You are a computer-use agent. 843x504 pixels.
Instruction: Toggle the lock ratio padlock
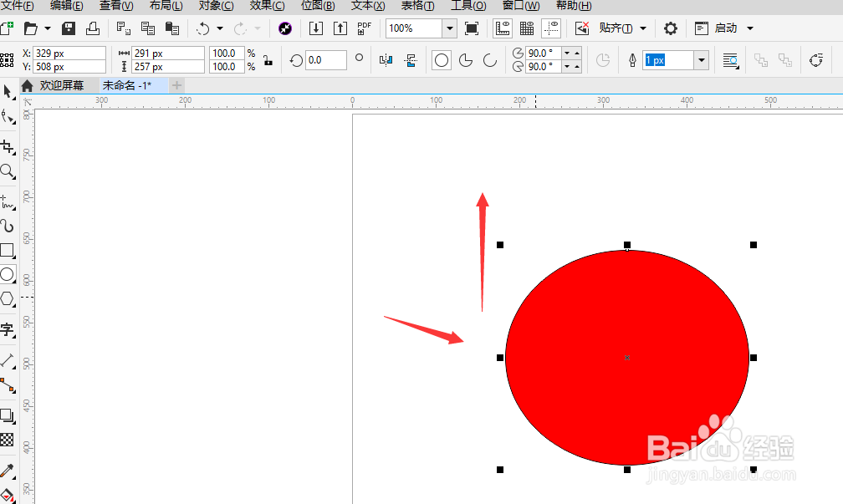click(x=268, y=60)
